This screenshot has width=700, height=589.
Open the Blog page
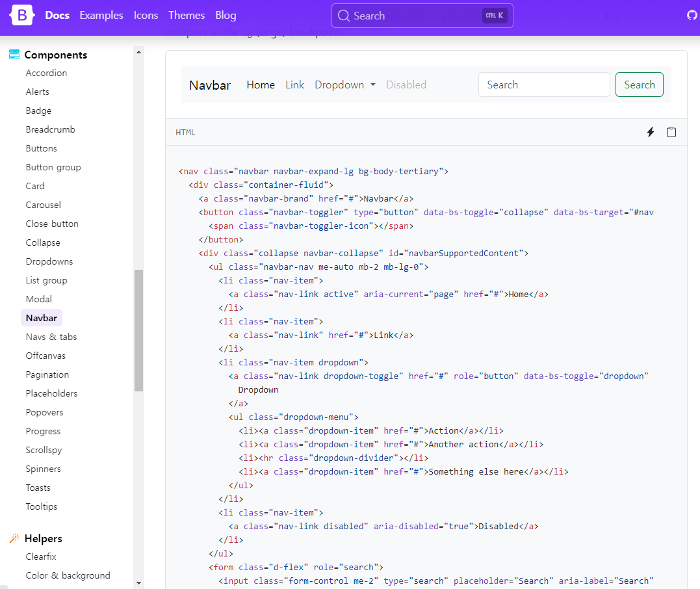click(226, 15)
